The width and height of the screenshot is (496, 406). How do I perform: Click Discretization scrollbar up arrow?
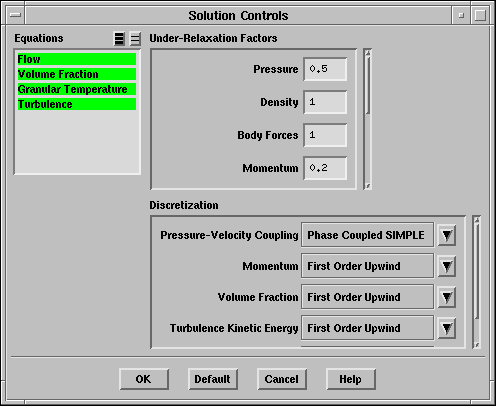tap(477, 219)
